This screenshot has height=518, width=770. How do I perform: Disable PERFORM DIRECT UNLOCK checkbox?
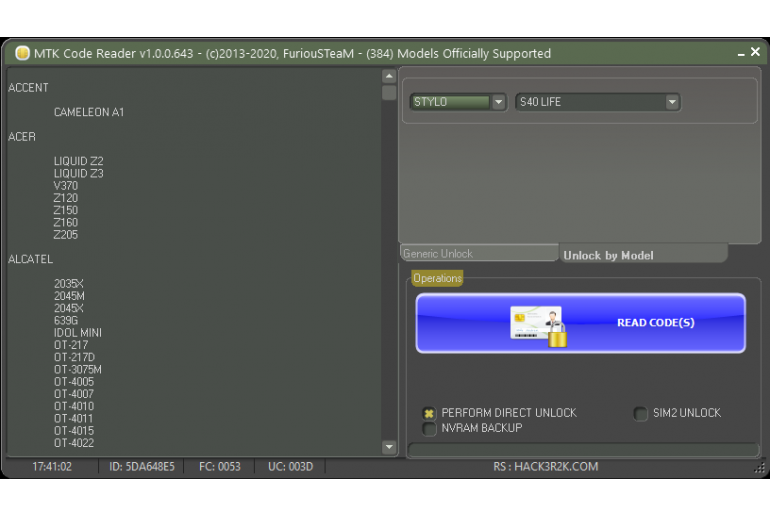point(429,413)
